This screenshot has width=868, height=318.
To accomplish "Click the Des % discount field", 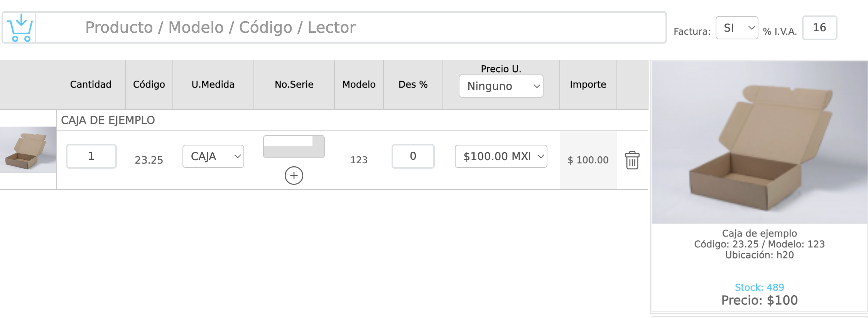I will (x=413, y=156).
